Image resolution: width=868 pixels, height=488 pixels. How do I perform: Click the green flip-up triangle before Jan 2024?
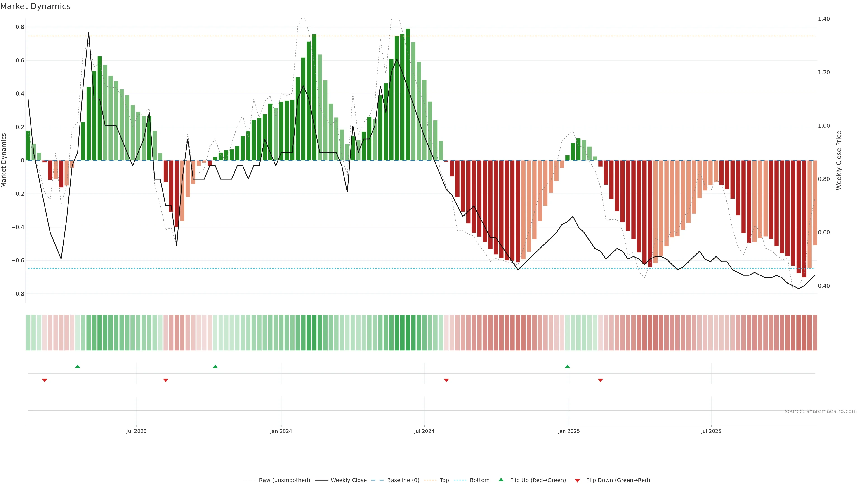pyautogui.click(x=215, y=366)
